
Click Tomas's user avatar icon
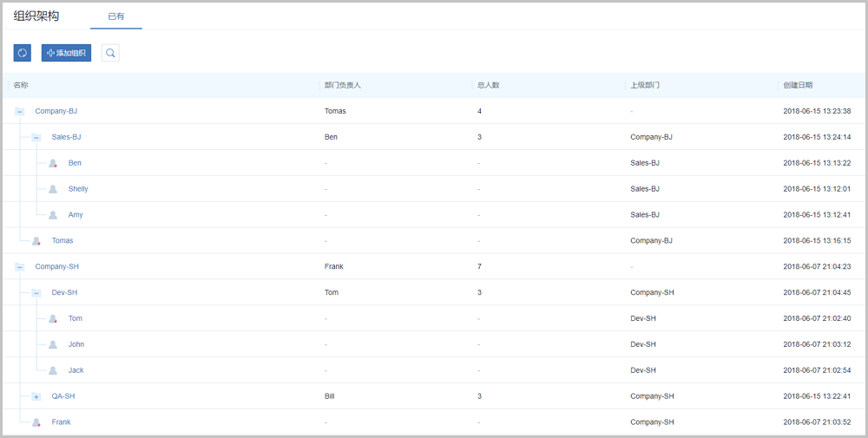(36, 241)
